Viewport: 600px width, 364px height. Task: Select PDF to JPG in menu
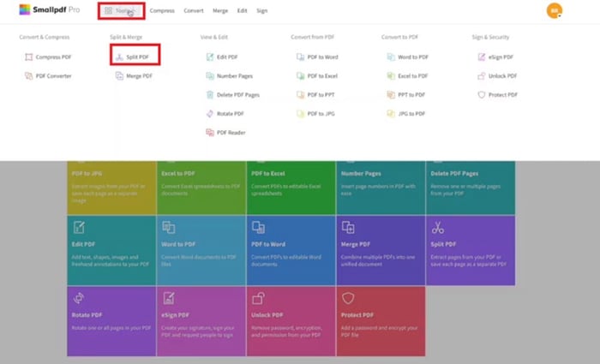click(321, 113)
